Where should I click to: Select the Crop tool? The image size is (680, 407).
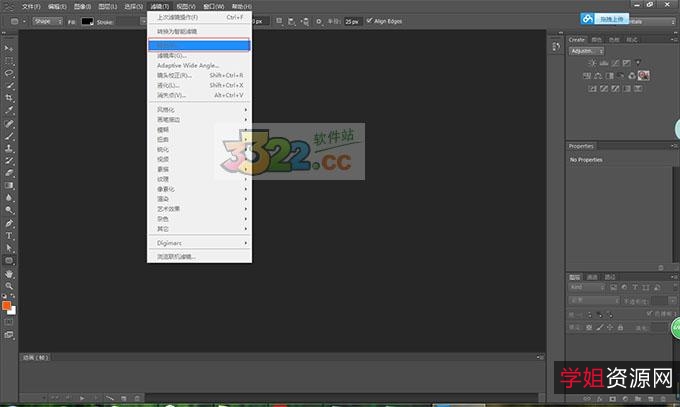point(9,98)
